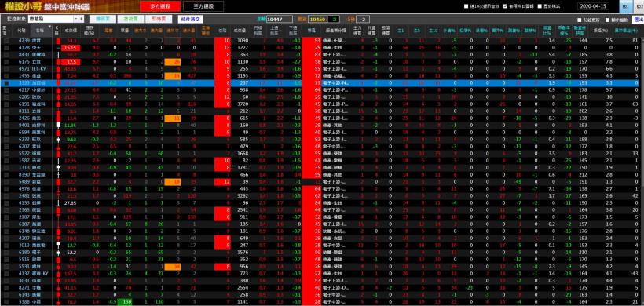Click the white candlestick icon in row 8401
Image resolution: width=644 pixels, height=306 pixels.
click(57, 125)
